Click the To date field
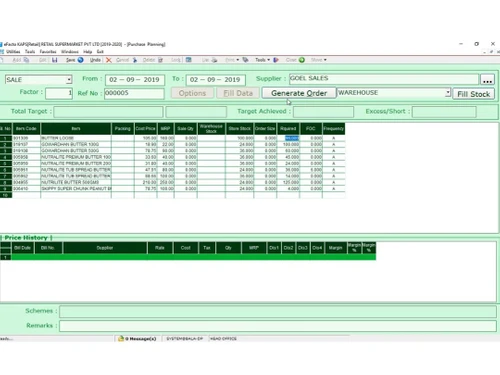 tap(216, 80)
